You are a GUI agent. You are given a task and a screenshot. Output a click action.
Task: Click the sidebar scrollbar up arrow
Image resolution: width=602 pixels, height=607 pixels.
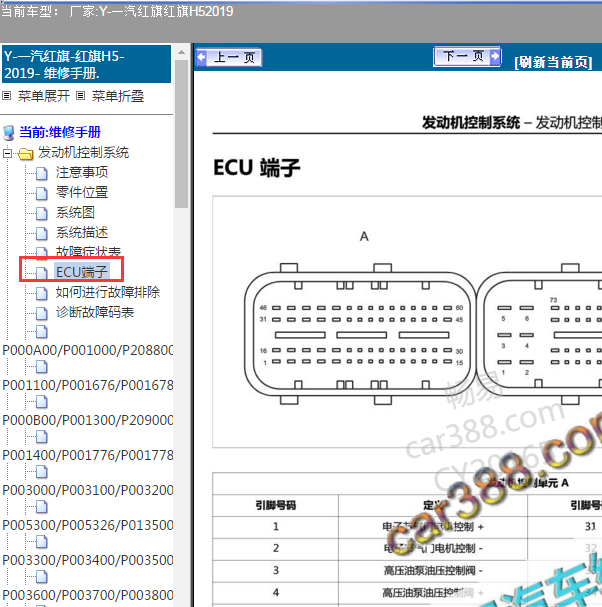[181, 52]
